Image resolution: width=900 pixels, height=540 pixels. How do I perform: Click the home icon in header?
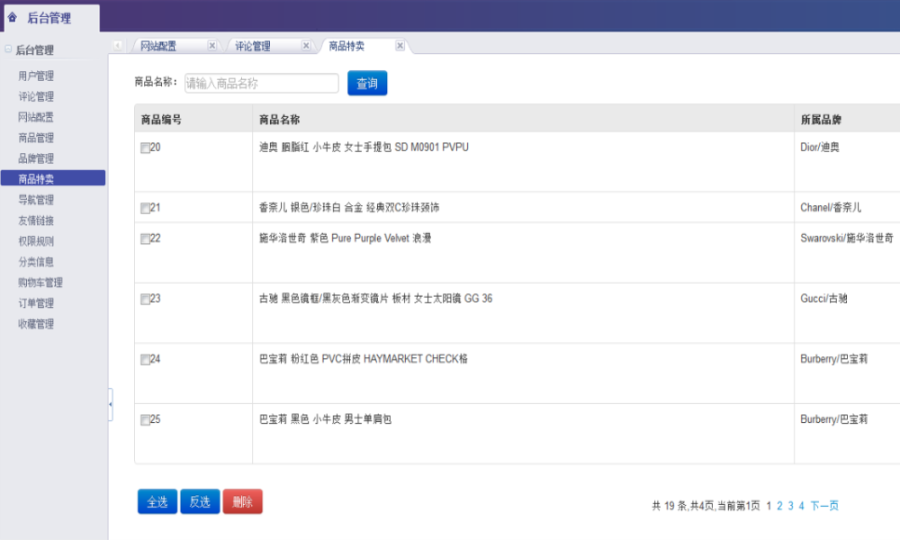[12, 18]
